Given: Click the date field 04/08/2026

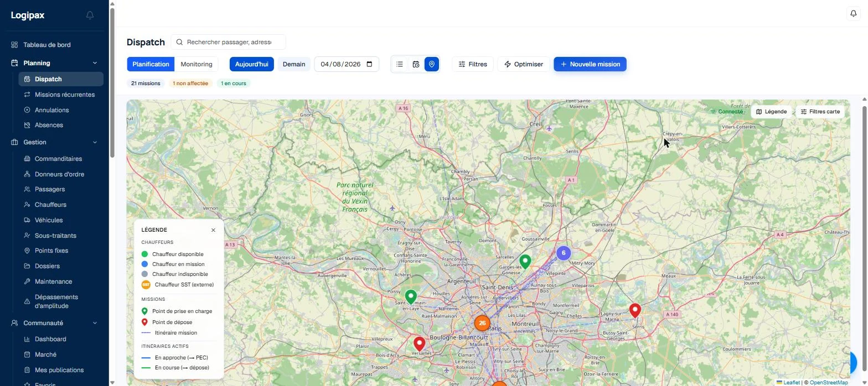Looking at the screenshot, I should [x=347, y=64].
